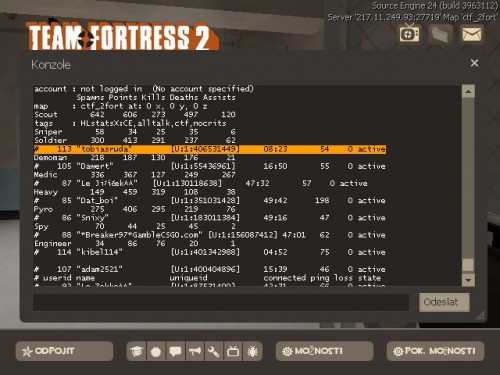Click the Team Fortress 2 logo

click(x=122, y=37)
